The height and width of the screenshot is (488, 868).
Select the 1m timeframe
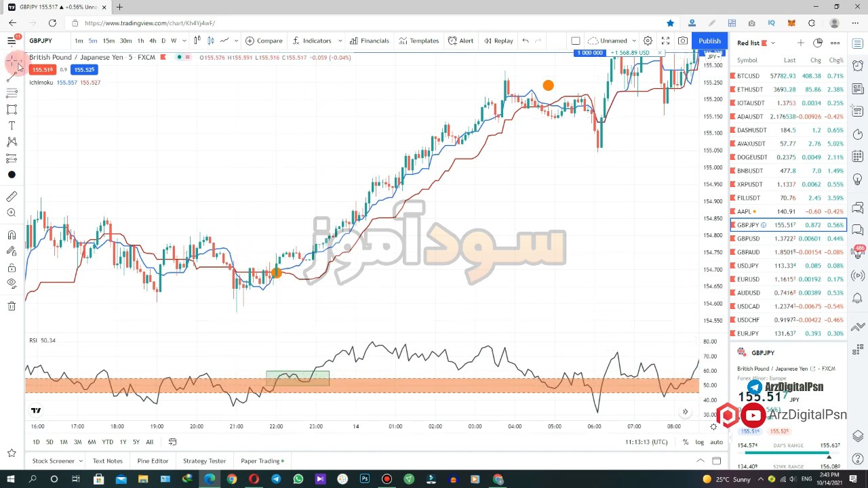pos(79,41)
